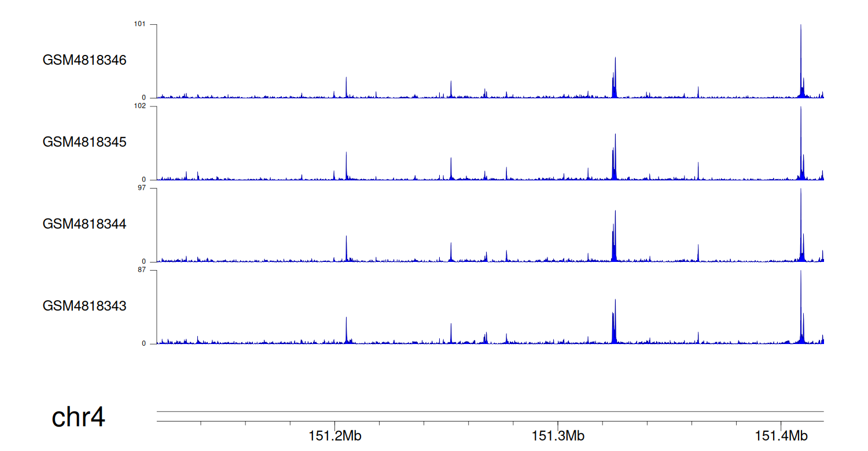The height and width of the screenshot is (451, 868).
Task: Select the GSM4818345 track label
Action: (84, 142)
